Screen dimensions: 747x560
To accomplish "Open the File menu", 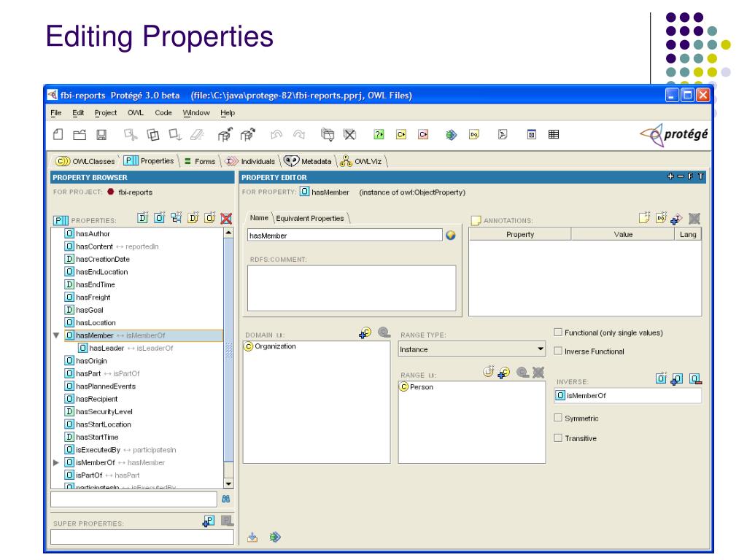I will tap(55, 113).
